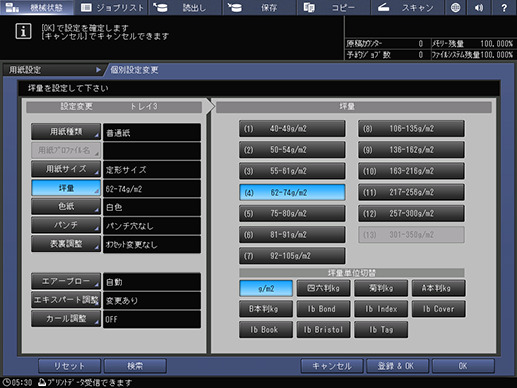This screenshot has height=388, width=517.
Task: Open the 保存 tab
Action: (x=259, y=7)
